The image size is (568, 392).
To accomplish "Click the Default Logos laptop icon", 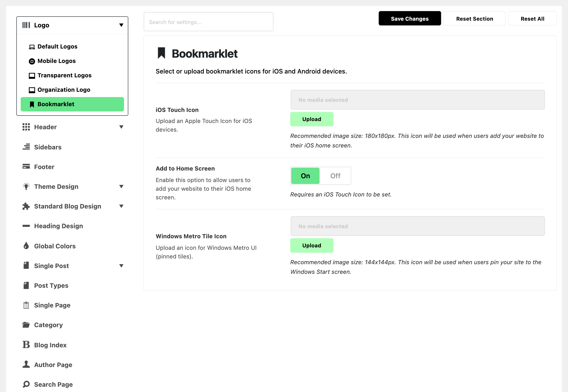I will [x=32, y=47].
